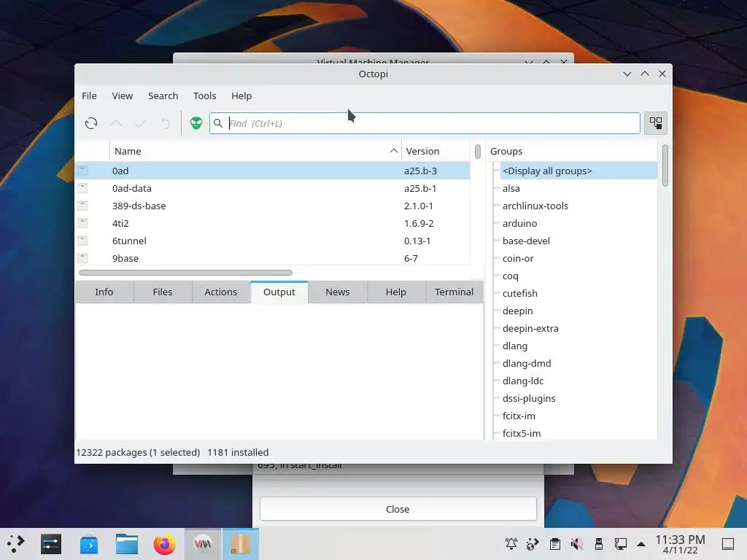Switch to the Files tab
747x560 pixels.
(x=163, y=292)
